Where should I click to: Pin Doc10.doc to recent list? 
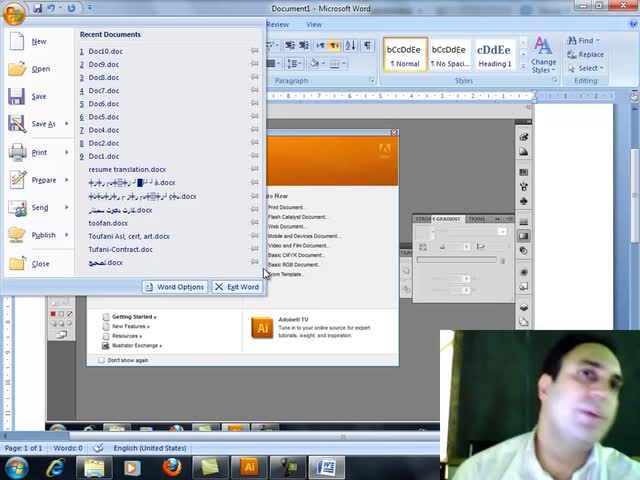(255, 51)
